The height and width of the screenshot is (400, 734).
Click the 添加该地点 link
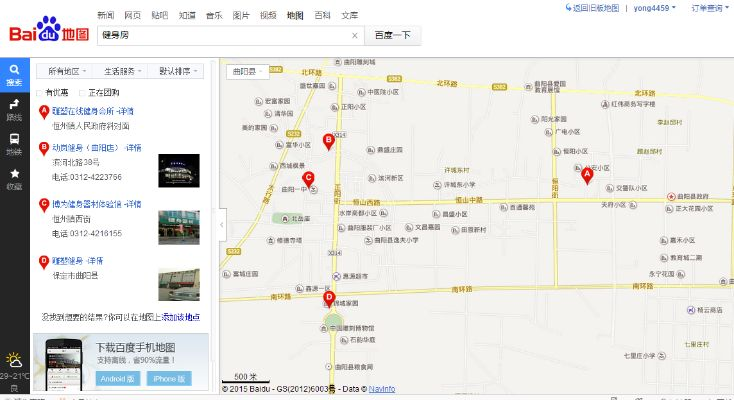pos(181,318)
